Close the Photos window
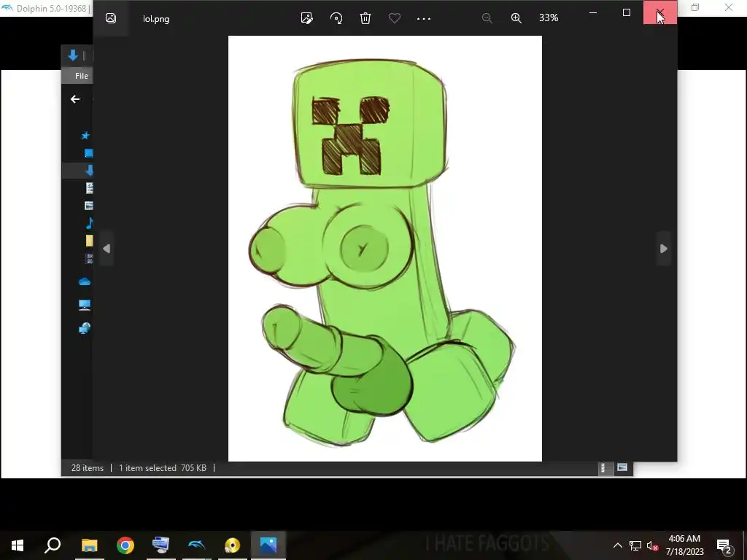 [x=659, y=12]
